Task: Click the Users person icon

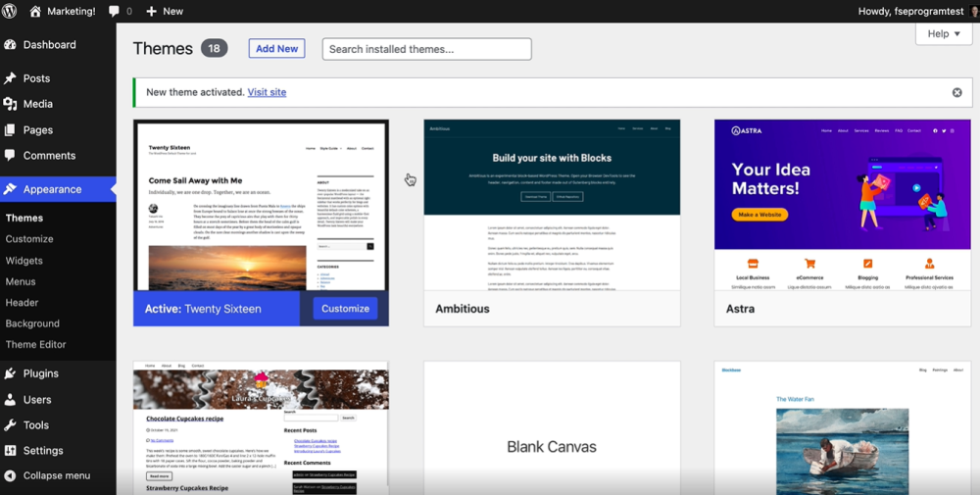Action: (10, 399)
